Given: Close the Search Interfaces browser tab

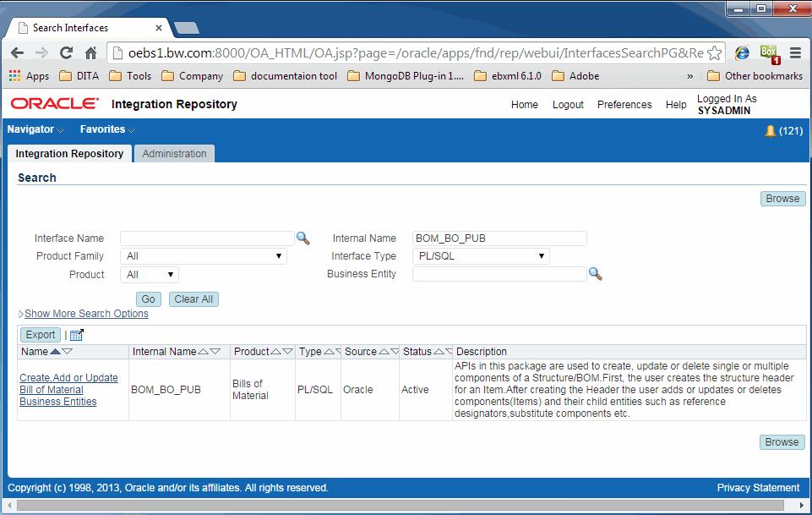Looking at the screenshot, I should pos(159,28).
